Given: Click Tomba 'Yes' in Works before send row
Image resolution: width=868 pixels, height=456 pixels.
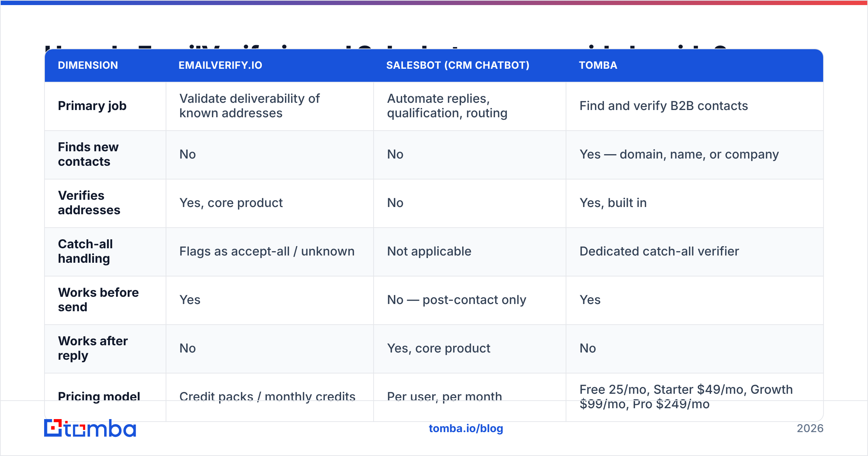Looking at the screenshot, I should (x=590, y=300).
